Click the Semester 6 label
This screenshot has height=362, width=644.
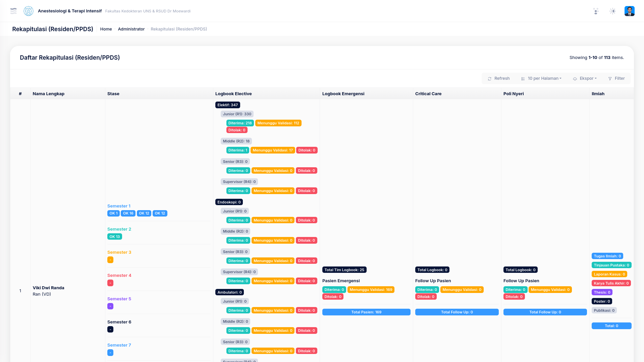tap(119, 322)
